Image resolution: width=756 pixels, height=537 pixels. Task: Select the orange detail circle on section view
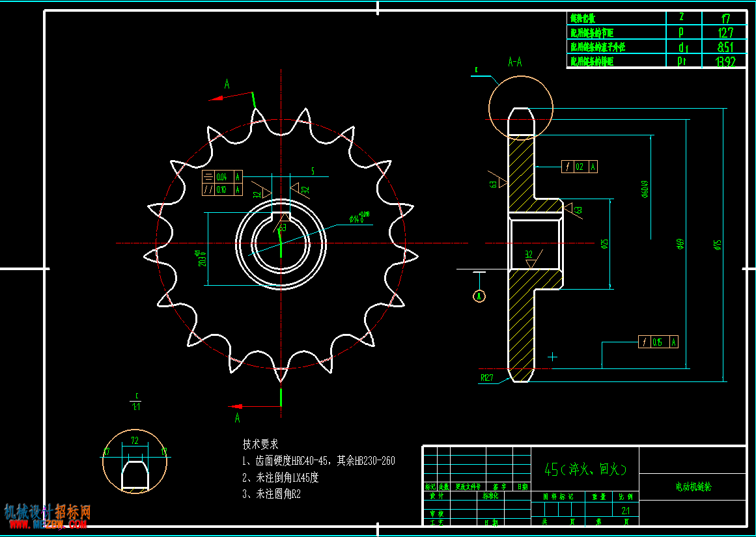521,108
